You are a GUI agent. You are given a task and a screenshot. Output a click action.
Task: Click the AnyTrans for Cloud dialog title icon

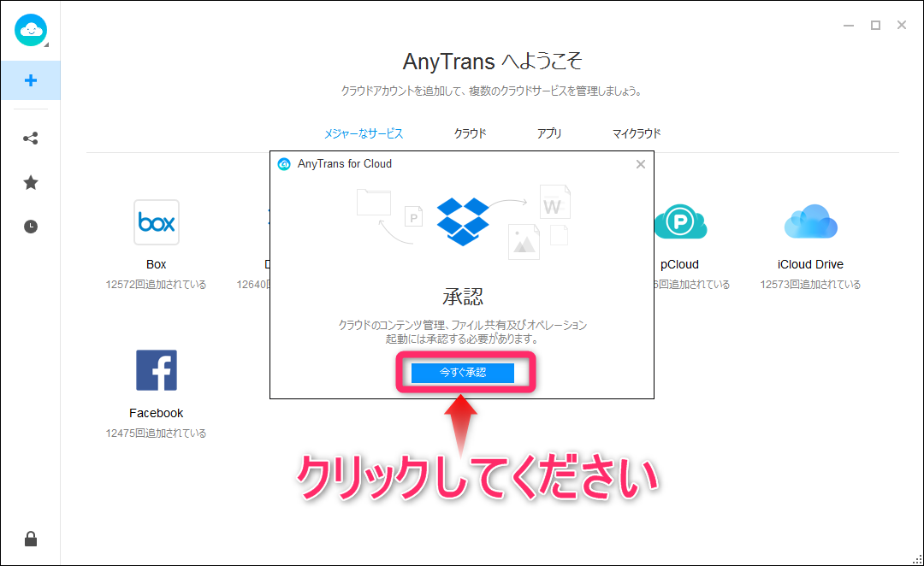[x=284, y=164]
